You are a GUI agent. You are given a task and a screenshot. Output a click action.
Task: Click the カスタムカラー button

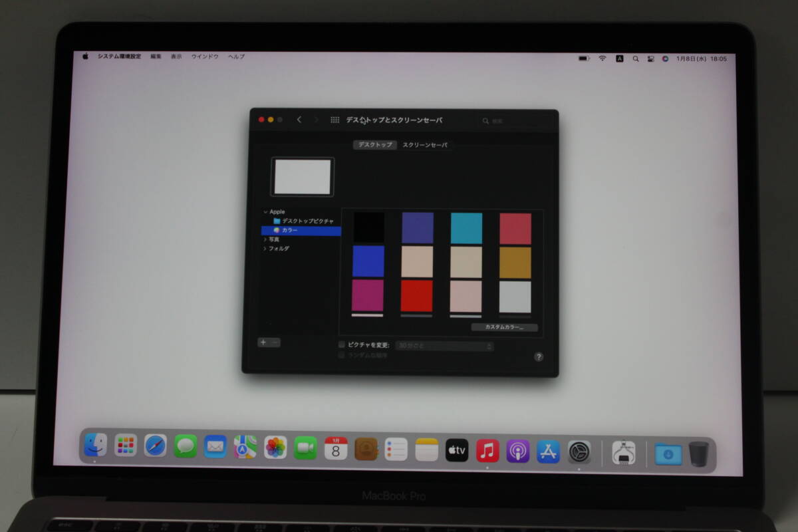504,327
